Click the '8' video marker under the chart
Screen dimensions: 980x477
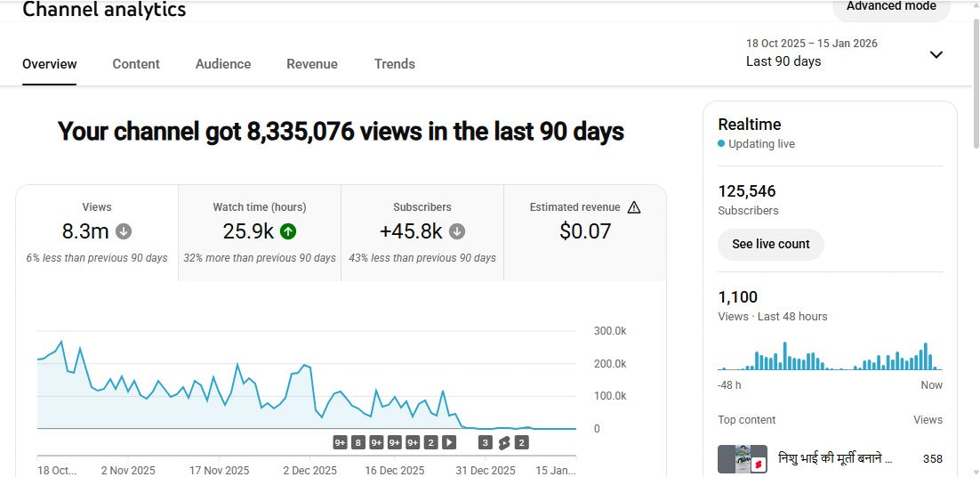(357, 442)
